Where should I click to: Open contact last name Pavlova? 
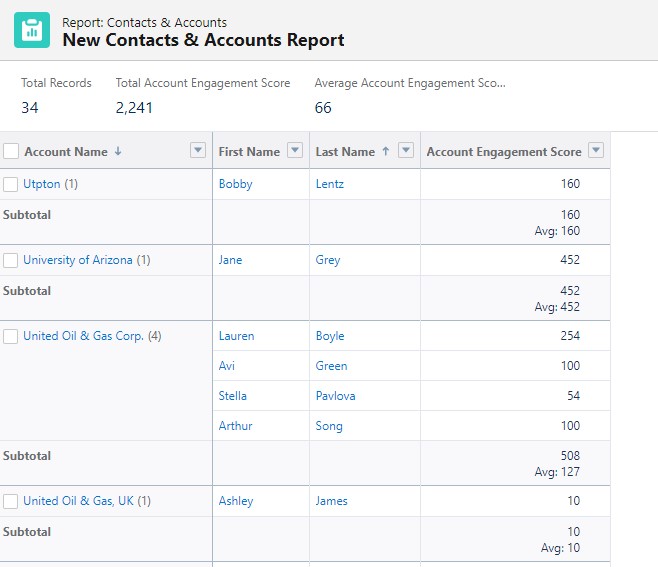(x=335, y=396)
